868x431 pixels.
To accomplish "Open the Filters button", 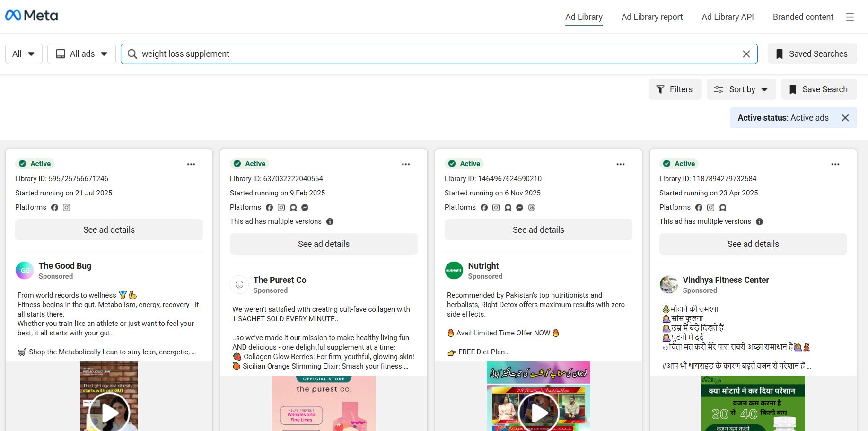I will (675, 89).
